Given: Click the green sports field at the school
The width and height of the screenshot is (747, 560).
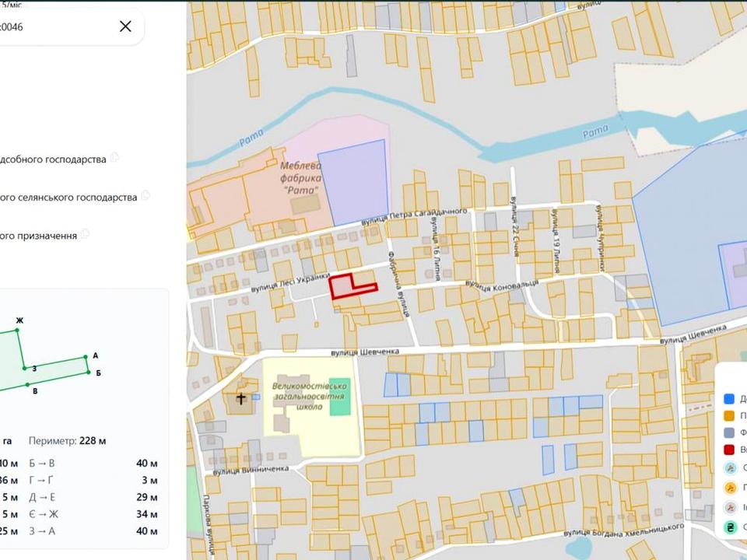Looking at the screenshot, I should (x=340, y=397).
